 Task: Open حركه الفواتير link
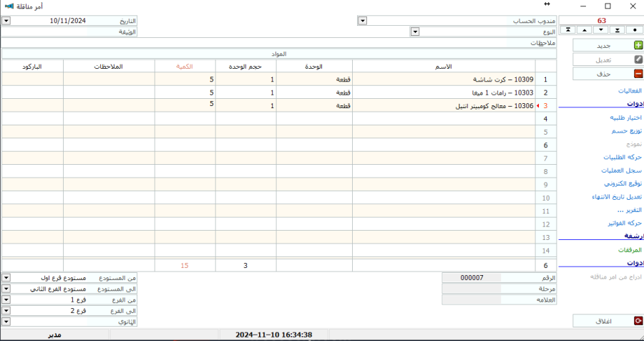point(625,223)
